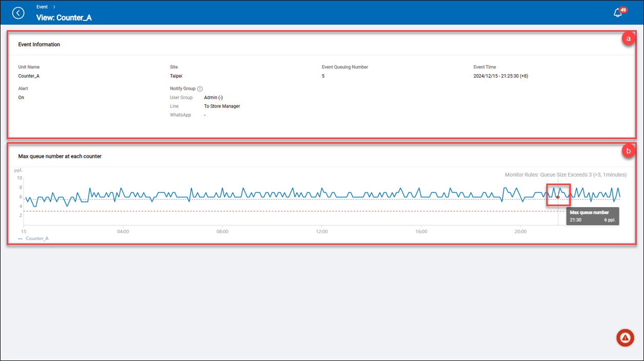Screen dimensions: 644x361
Task: Click the "View: Counter_A" page title
Action: point(64,18)
